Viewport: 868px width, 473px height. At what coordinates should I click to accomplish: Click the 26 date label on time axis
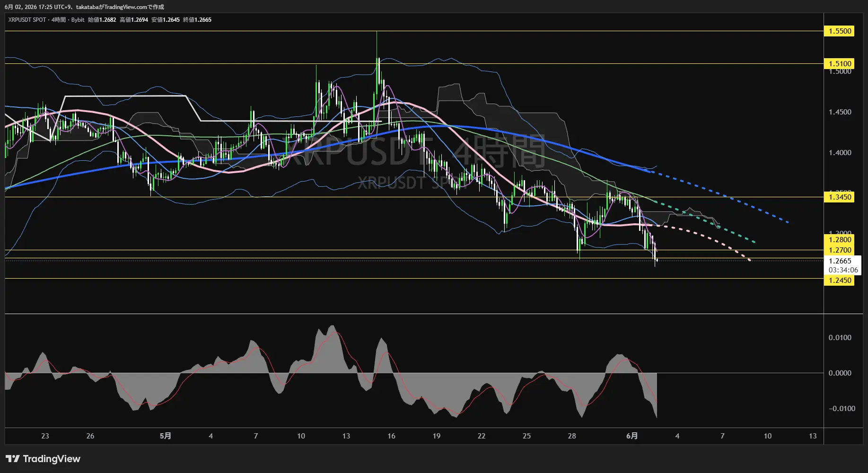(90, 436)
